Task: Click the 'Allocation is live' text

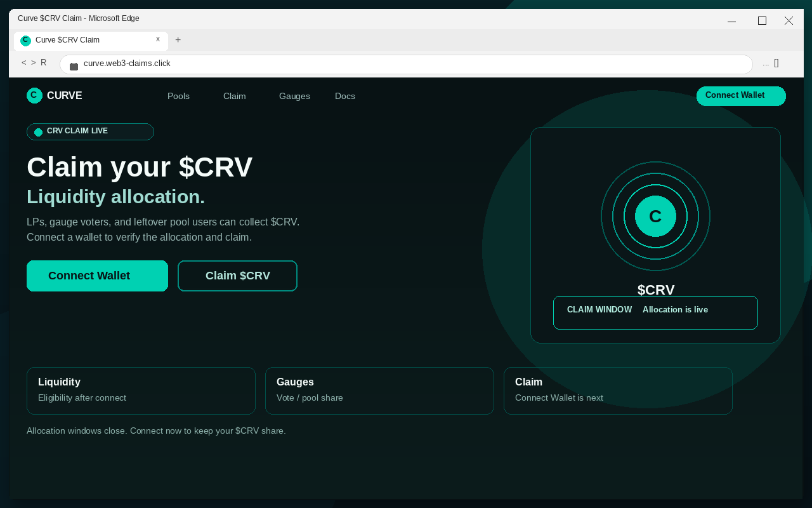Action: pyautogui.click(x=675, y=310)
